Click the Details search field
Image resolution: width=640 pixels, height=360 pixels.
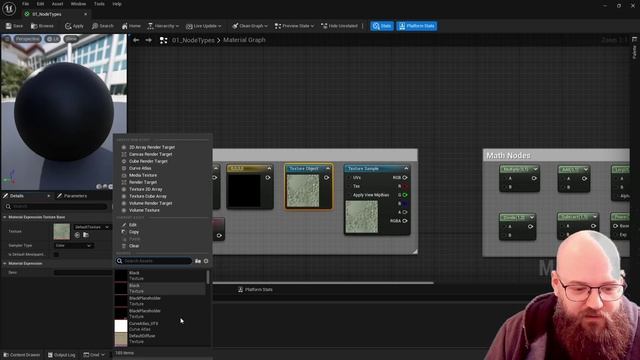tap(57, 207)
